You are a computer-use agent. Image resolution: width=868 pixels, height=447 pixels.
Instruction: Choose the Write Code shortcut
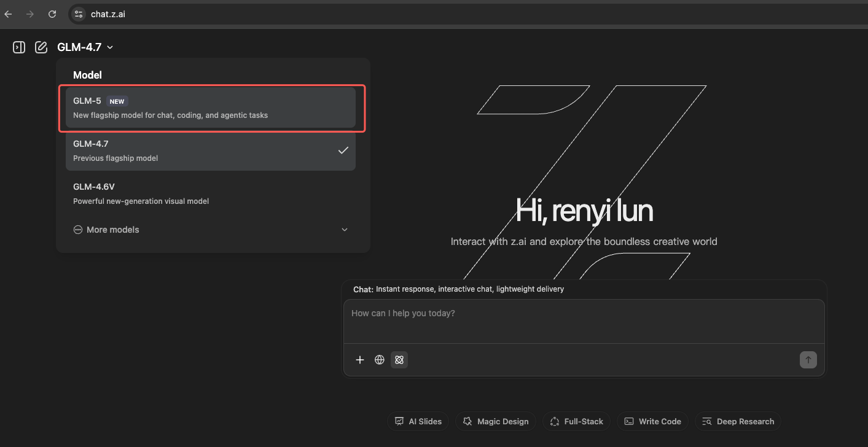pos(653,421)
